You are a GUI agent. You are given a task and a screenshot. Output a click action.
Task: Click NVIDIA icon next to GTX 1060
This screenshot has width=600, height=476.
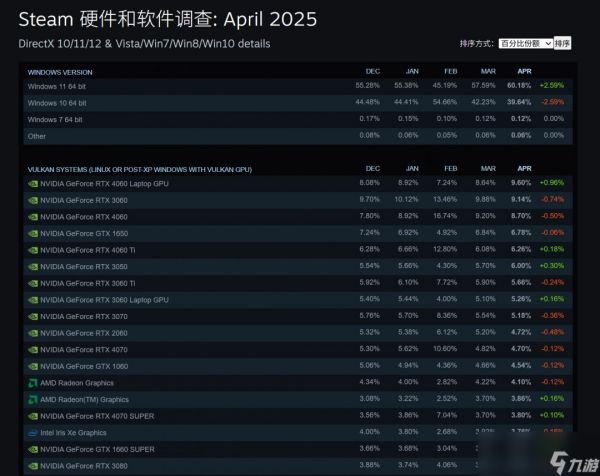(x=33, y=367)
